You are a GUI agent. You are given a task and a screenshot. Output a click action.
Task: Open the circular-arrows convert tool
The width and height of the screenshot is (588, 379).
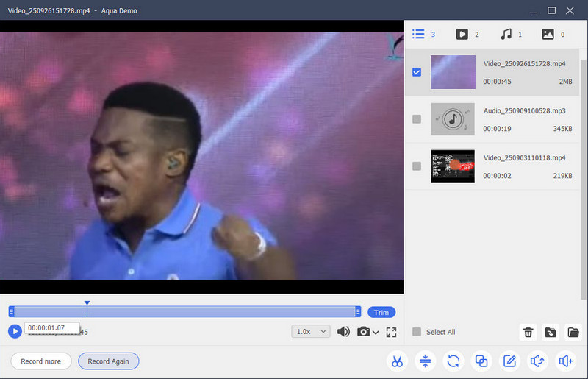[x=453, y=361]
